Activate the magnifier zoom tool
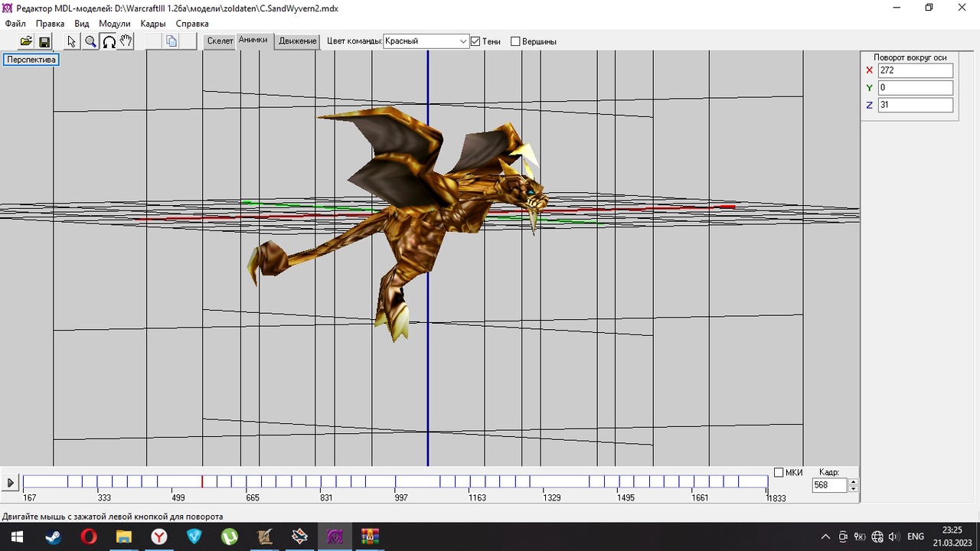980x551 pixels. pos(90,41)
